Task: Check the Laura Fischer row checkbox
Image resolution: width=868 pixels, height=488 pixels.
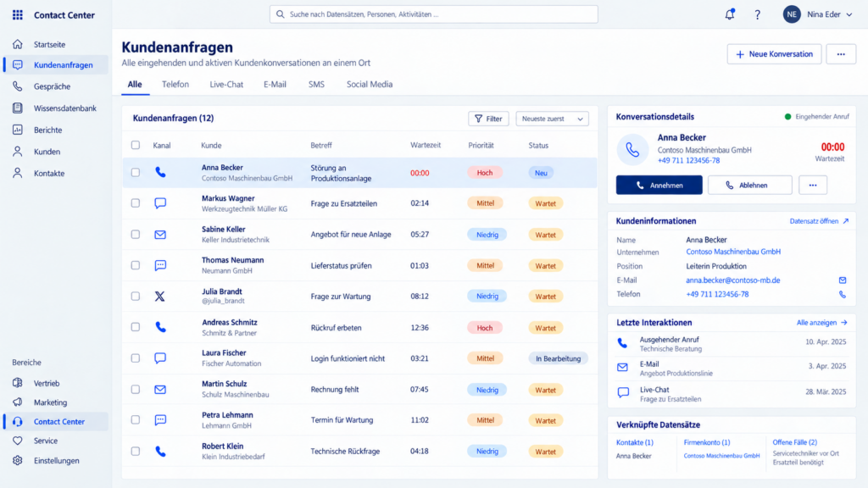Action: click(x=135, y=358)
